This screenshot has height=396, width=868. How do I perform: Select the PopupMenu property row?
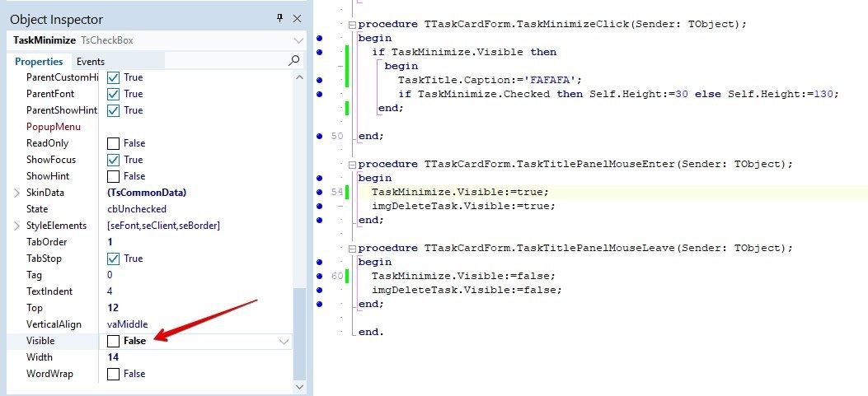point(149,127)
